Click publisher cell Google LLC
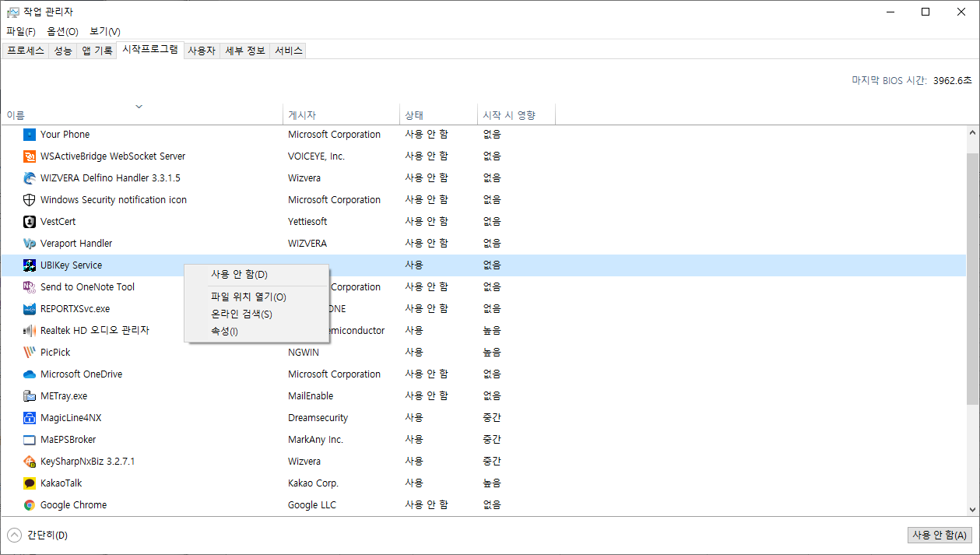980x555 pixels. coord(312,505)
